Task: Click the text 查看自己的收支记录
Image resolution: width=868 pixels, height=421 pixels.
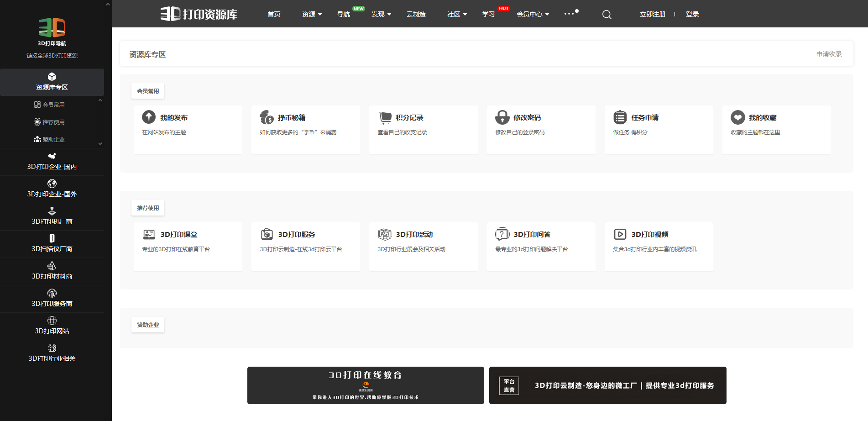Action: (403, 132)
